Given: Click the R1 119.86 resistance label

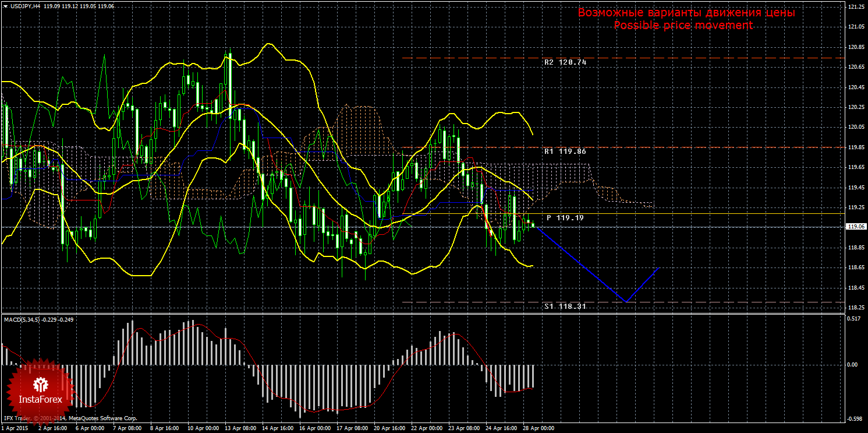Looking at the screenshot, I should coord(565,152).
